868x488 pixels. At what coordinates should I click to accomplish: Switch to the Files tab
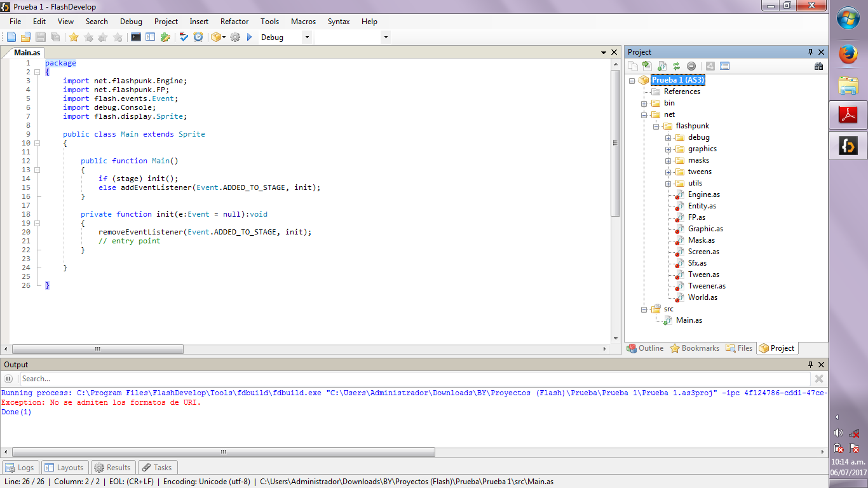[x=739, y=348]
